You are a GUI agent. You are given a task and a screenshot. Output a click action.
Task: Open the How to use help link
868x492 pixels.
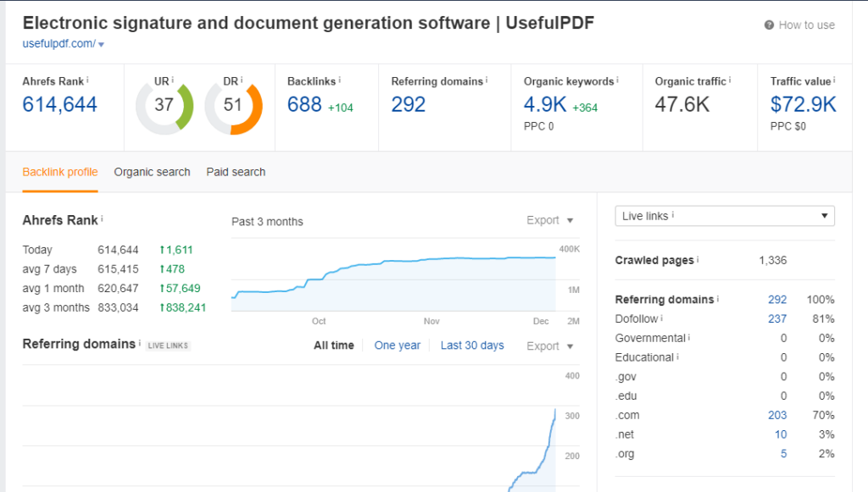(799, 25)
